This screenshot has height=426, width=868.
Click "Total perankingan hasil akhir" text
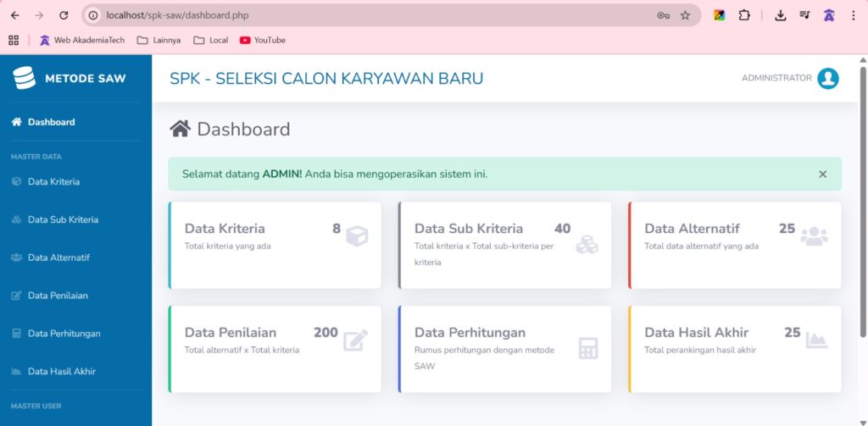[700, 350]
